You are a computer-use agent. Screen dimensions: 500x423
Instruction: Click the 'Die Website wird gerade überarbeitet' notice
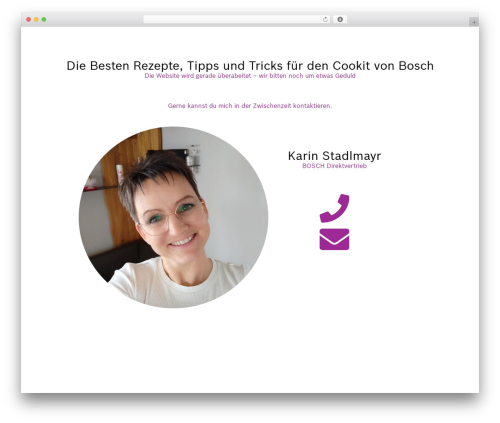point(250,76)
